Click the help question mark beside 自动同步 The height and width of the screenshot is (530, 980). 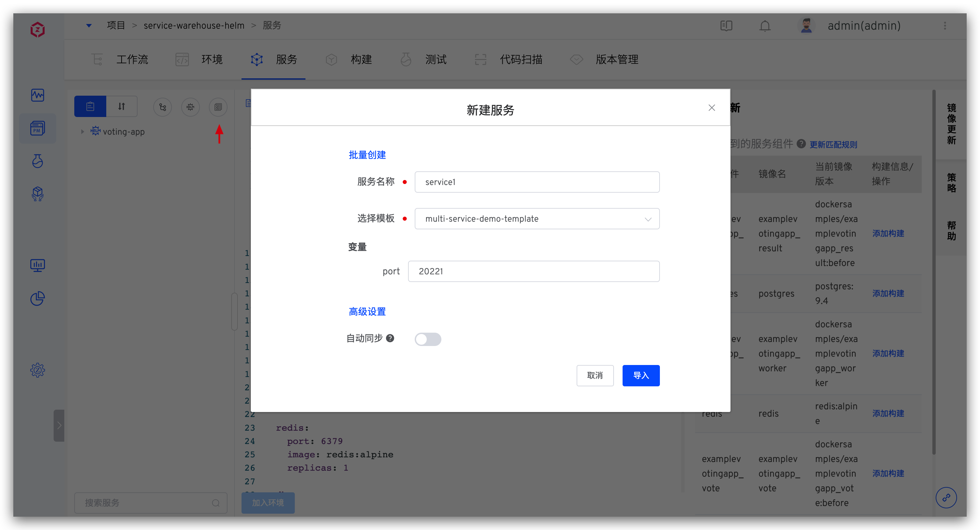pyautogui.click(x=390, y=338)
